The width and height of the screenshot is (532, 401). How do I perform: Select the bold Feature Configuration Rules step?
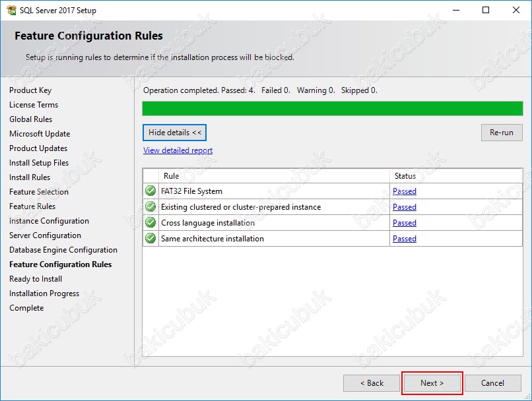60,264
